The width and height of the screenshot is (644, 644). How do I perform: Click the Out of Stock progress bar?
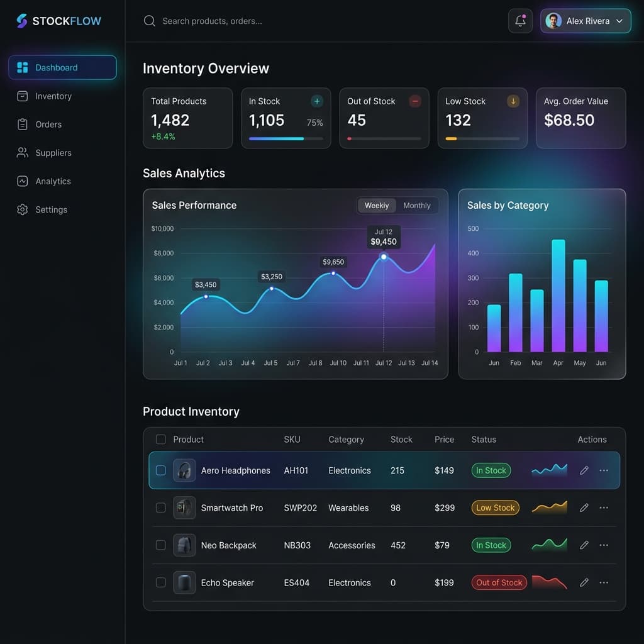coord(384,139)
